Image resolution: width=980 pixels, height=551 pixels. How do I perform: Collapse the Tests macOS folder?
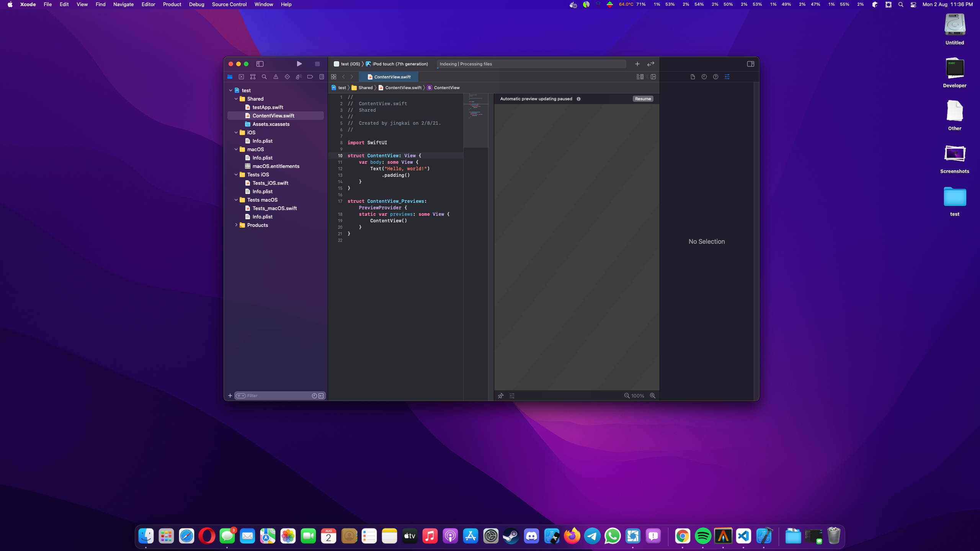pyautogui.click(x=236, y=200)
